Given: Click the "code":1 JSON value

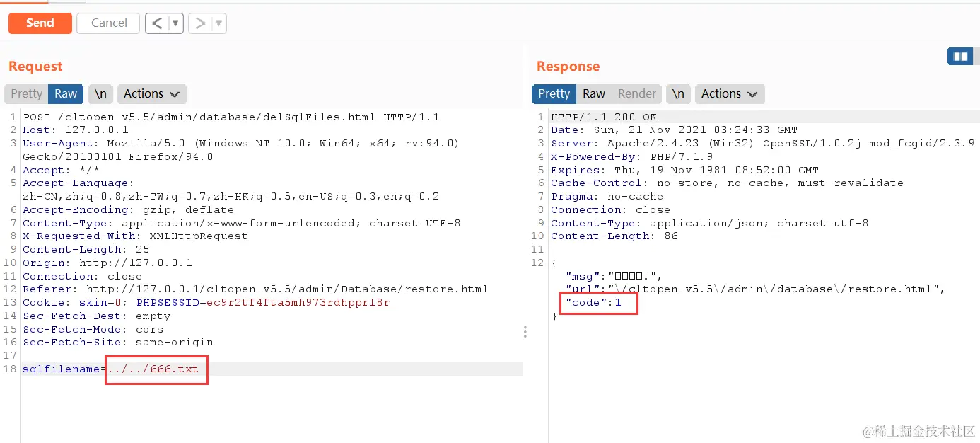Looking at the screenshot, I should [x=593, y=303].
